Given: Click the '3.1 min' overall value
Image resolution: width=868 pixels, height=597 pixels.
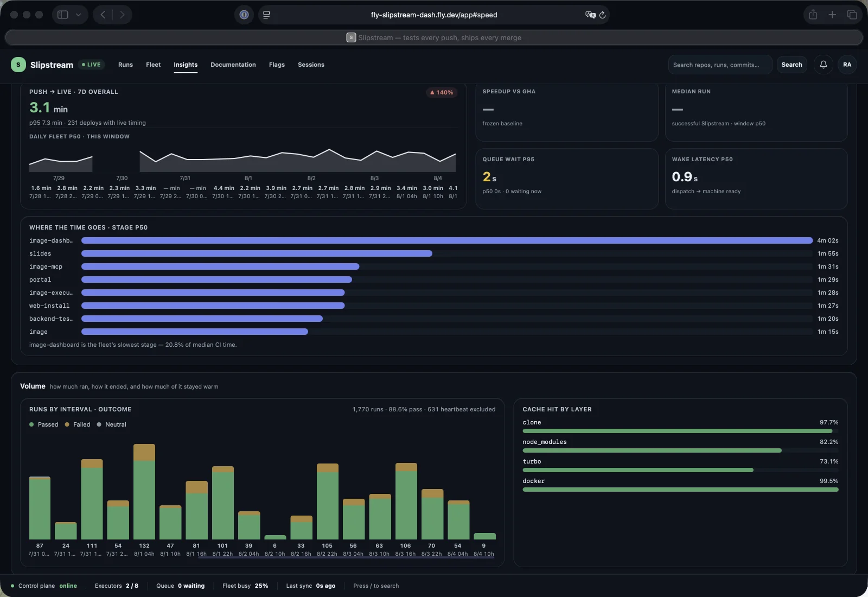Looking at the screenshot, I should (48, 107).
